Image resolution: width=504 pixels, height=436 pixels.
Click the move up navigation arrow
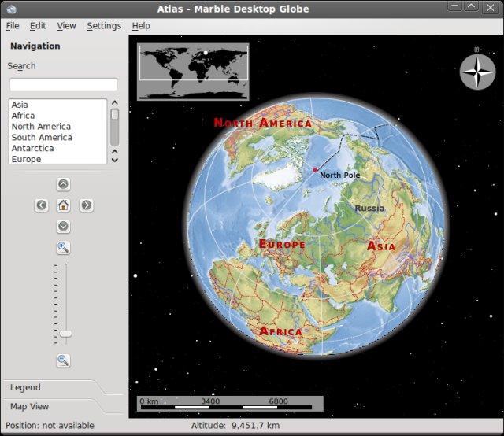point(63,184)
